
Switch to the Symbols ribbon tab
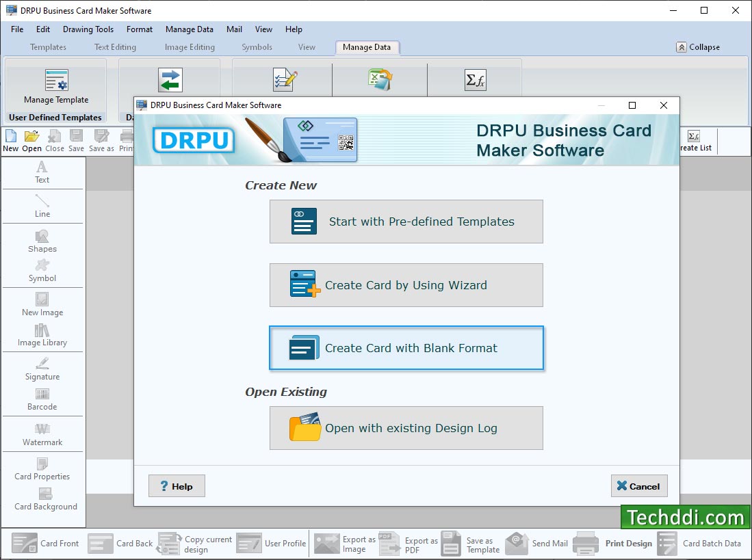[257, 47]
